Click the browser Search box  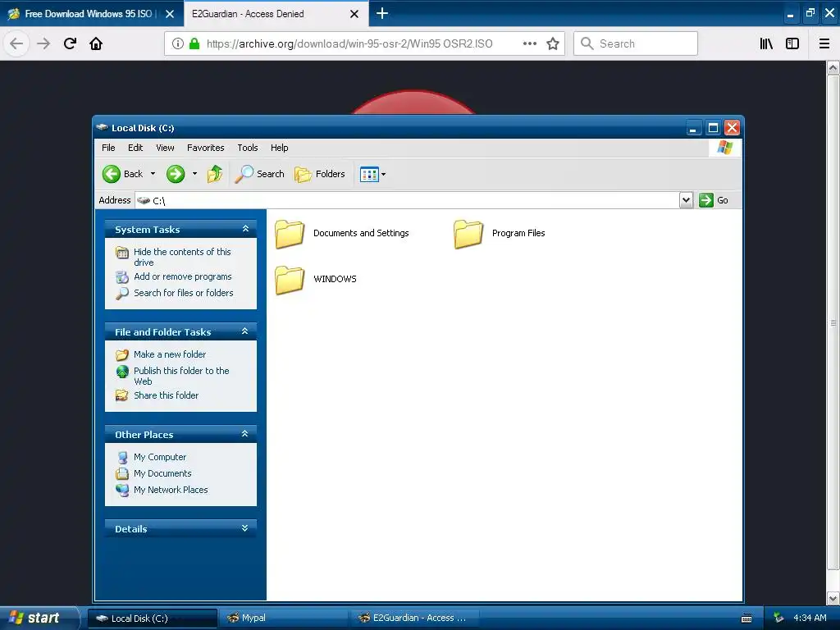636,43
